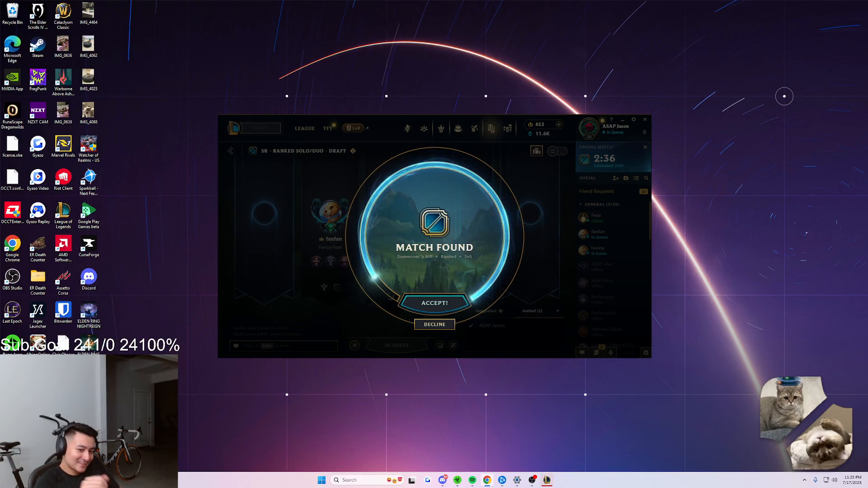The height and width of the screenshot is (488, 868).
Task: Collapse the GENERAL friends group
Action: pyautogui.click(x=581, y=204)
